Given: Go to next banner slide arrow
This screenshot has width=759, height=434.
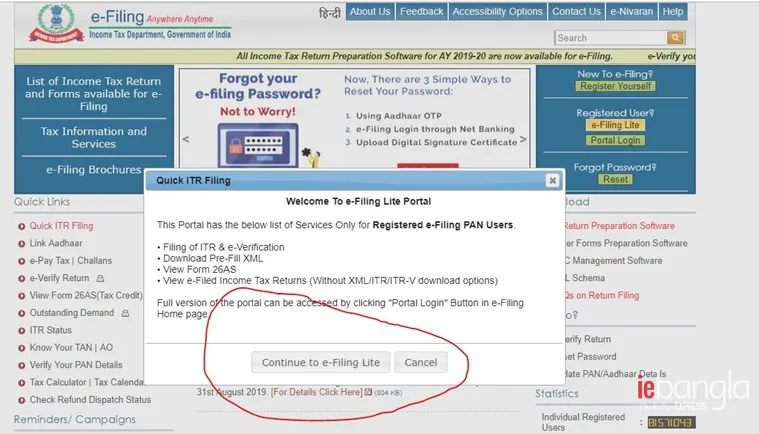Looking at the screenshot, I should click(x=523, y=139).
